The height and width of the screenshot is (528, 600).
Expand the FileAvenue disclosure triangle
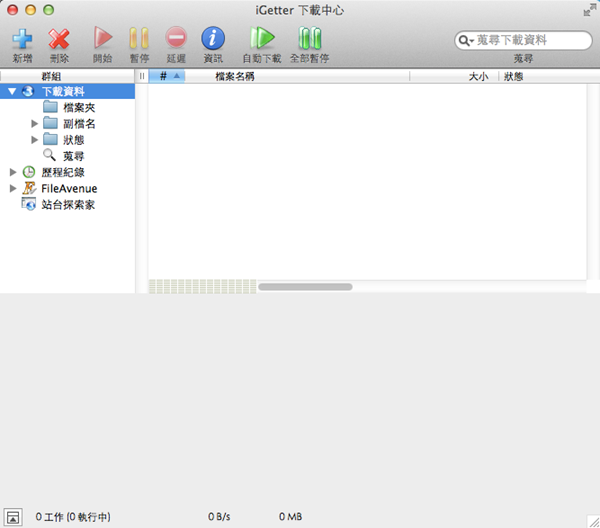click(12, 188)
